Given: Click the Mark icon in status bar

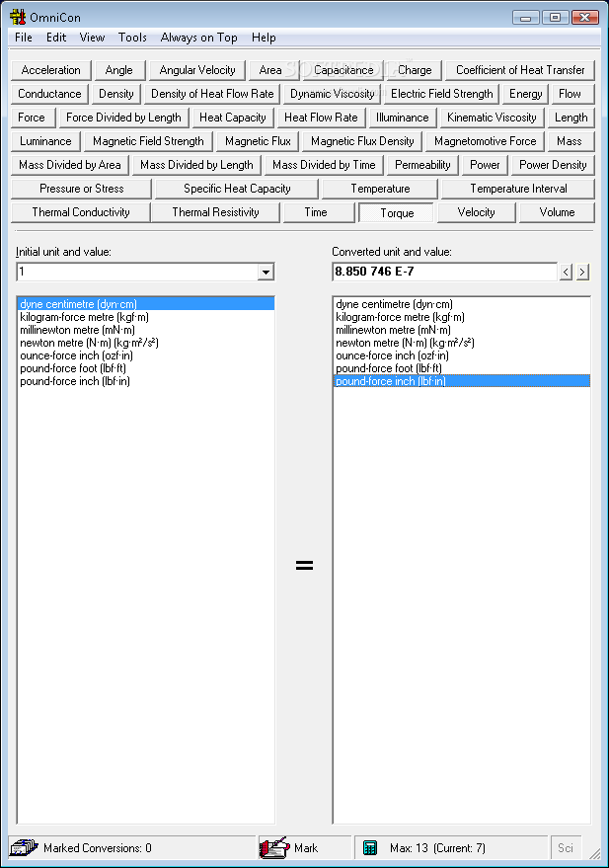Looking at the screenshot, I should click(x=274, y=847).
